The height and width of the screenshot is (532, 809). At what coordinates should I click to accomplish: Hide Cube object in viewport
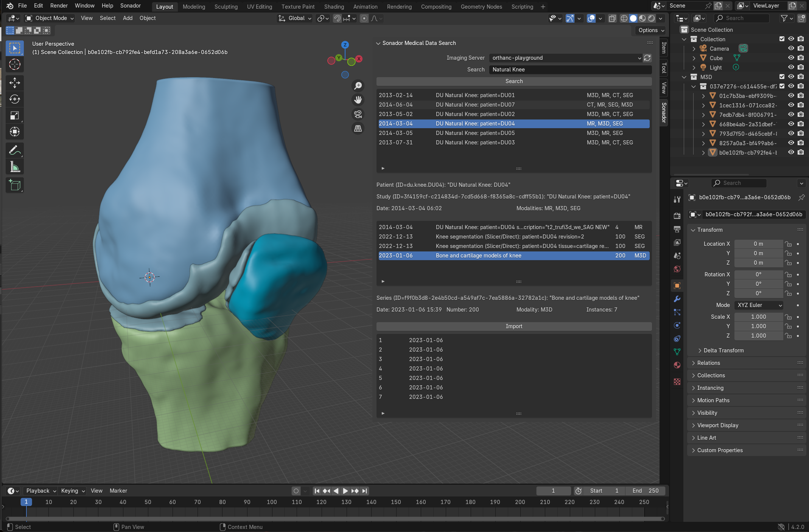pos(791,58)
